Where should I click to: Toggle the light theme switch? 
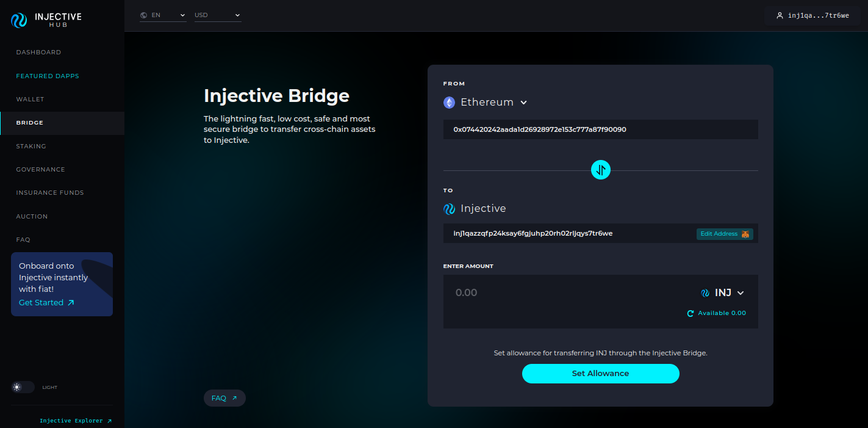tap(23, 387)
